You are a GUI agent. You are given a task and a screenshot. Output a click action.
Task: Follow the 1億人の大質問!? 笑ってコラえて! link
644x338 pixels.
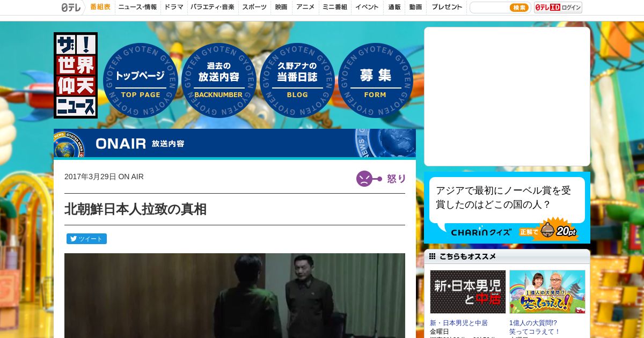tap(533, 327)
